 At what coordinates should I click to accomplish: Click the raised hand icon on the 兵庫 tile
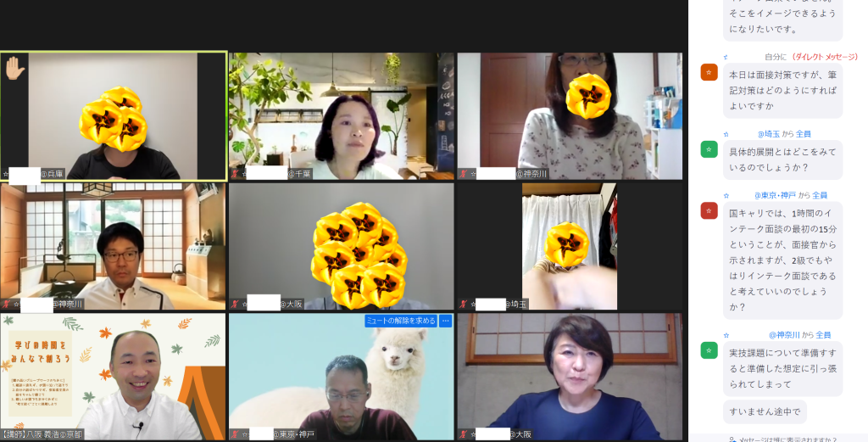point(14,69)
